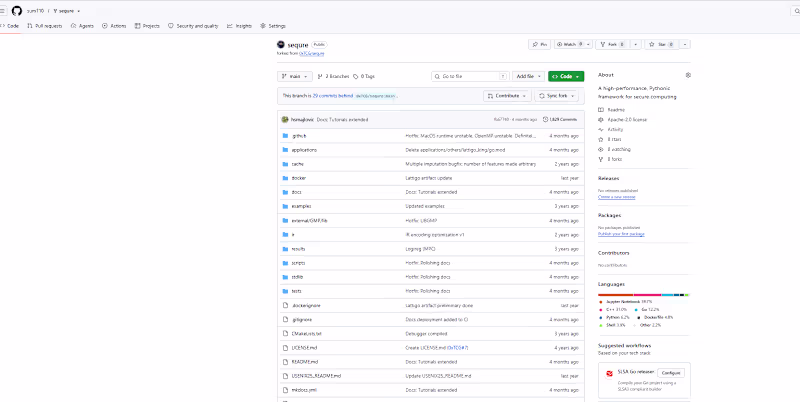The height and width of the screenshot is (402, 800).
Task: Expand the lists arrow next to Star button
Action: (x=685, y=44)
